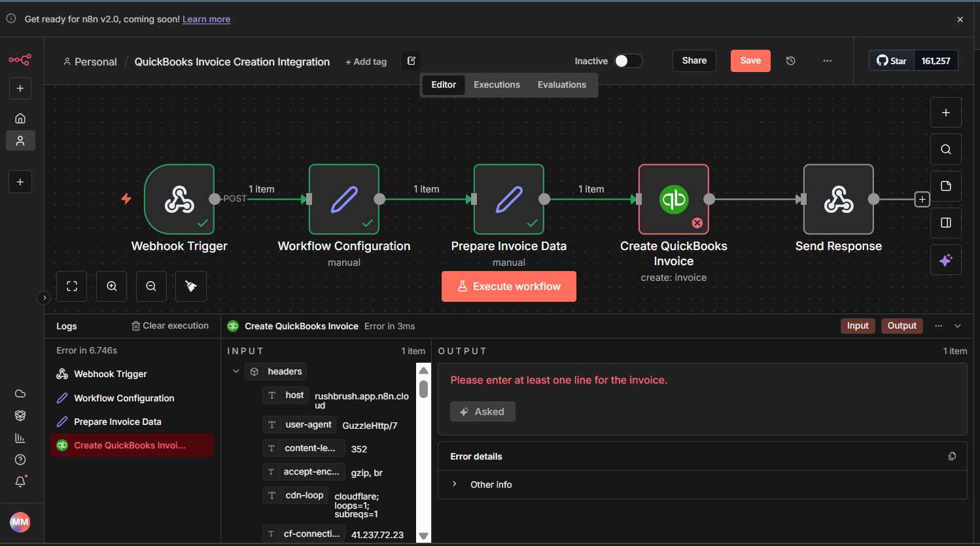This screenshot has width=980, height=546.
Task: Zoom out on the workflow canvas
Action: click(x=151, y=286)
